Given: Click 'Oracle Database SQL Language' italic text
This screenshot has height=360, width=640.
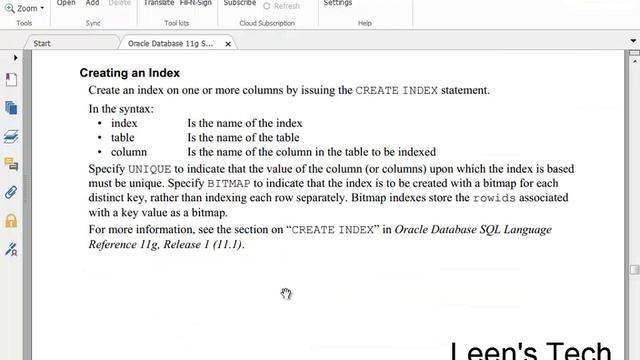Looking at the screenshot, I should point(473,229).
